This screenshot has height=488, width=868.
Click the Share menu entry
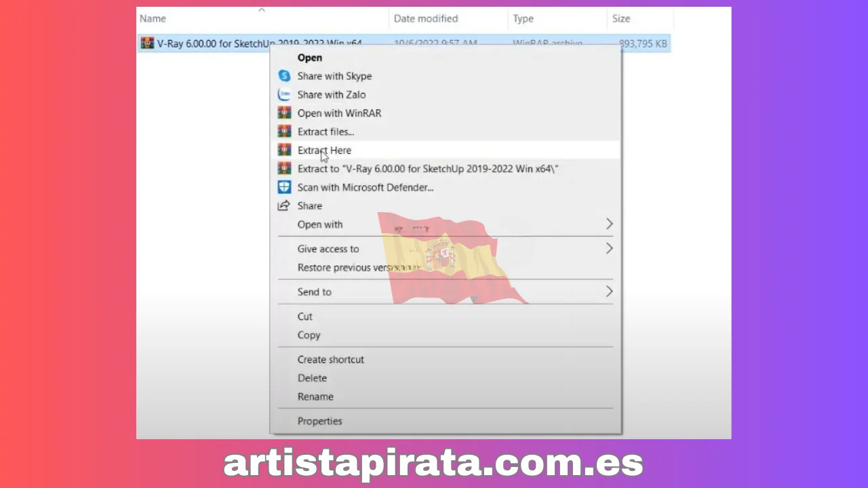coord(310,206)
